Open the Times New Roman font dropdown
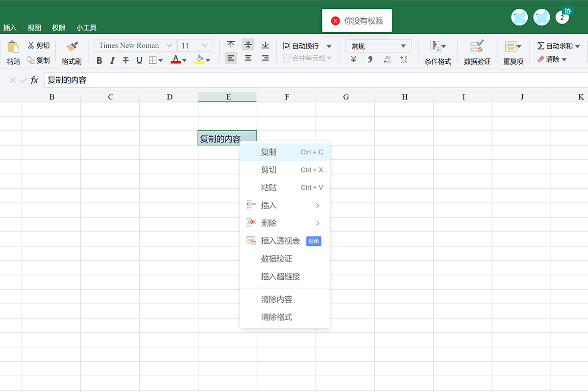The image size is (588, 392). [135, 46]
